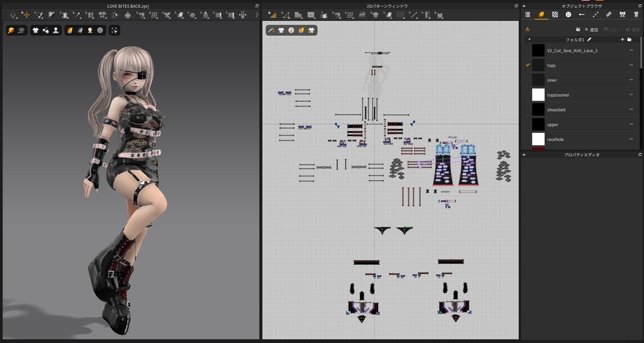Toggle the info icon in 2D window overlay
Image resolution: width=644 pixels, height=343 pixels.
pos(291,30)
